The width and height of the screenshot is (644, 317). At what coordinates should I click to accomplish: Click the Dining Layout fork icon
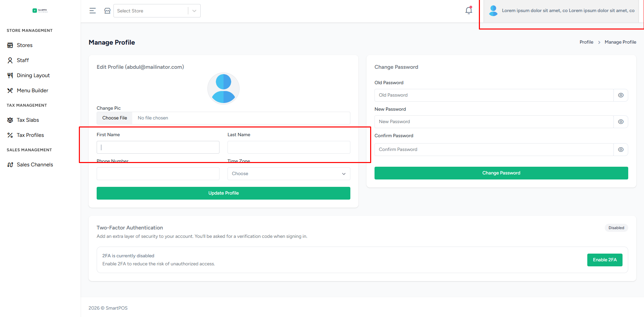click(x=10, y=75)
